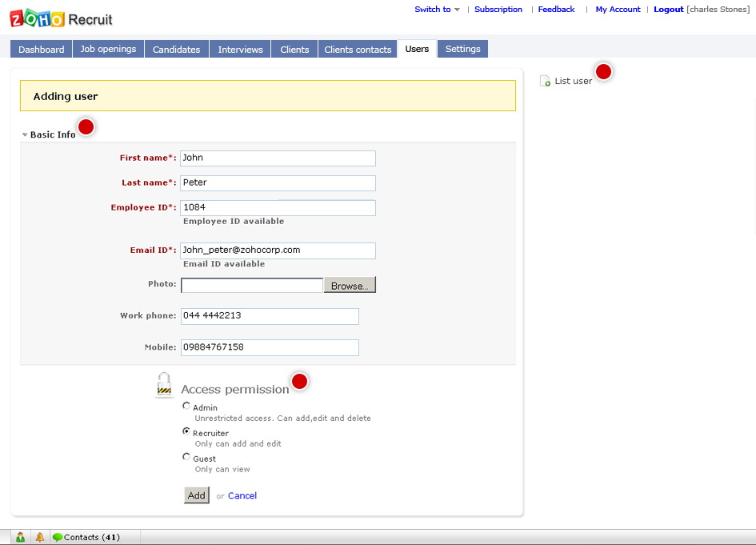Select the Guest radio button

tap(186, 457)
